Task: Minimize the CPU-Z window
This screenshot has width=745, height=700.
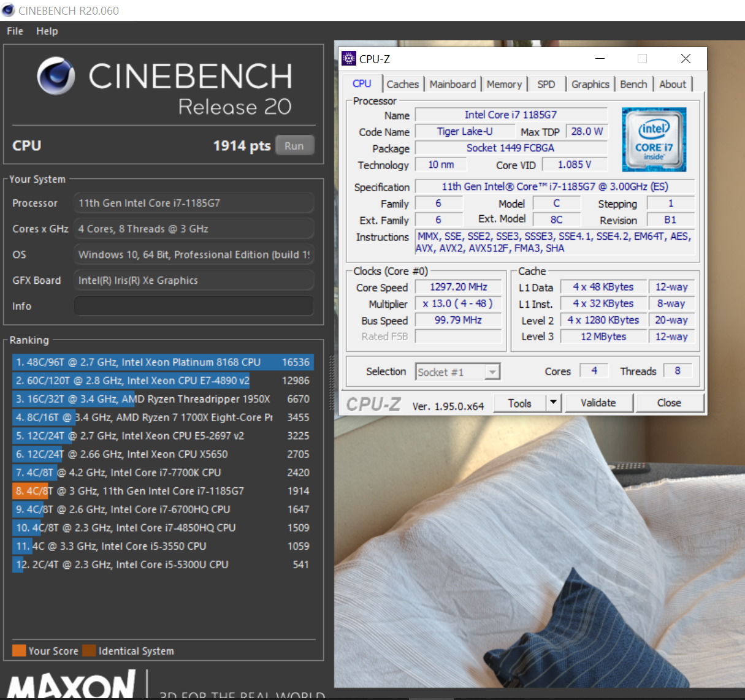Action: 600,58
